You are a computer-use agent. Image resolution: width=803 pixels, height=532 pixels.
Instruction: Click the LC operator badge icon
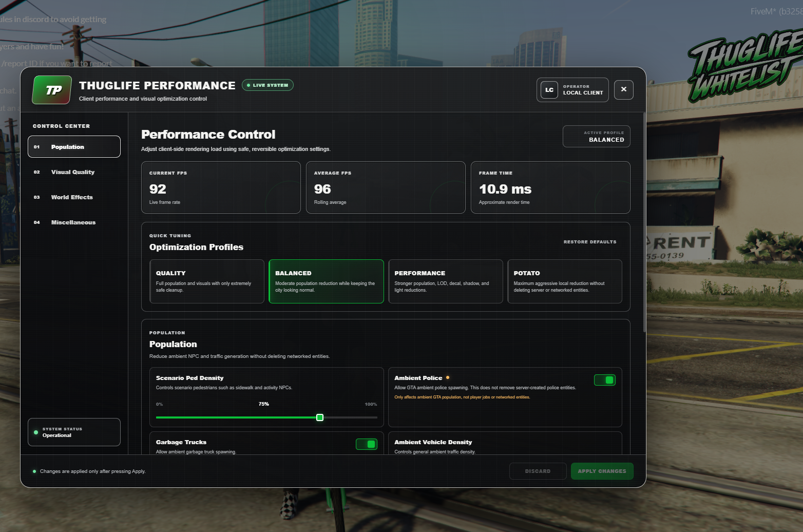click(x=549, y=90)
